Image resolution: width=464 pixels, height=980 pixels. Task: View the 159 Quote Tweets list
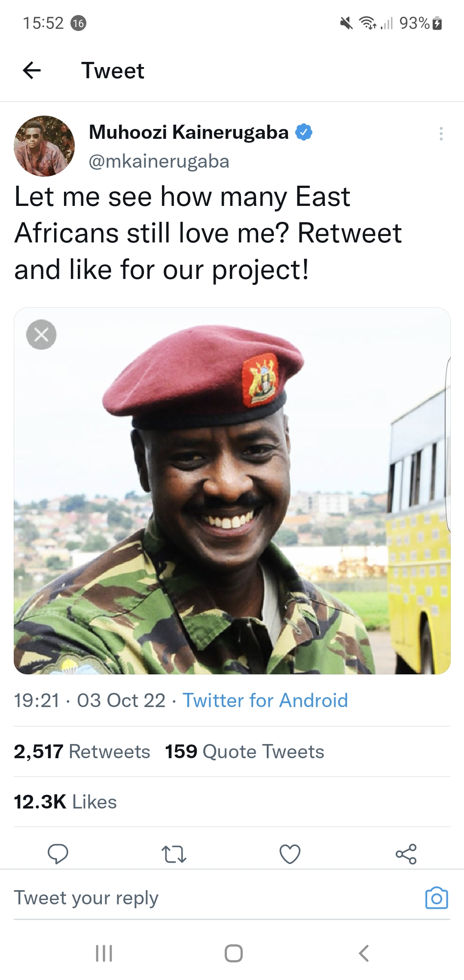[x=244, y=752]
